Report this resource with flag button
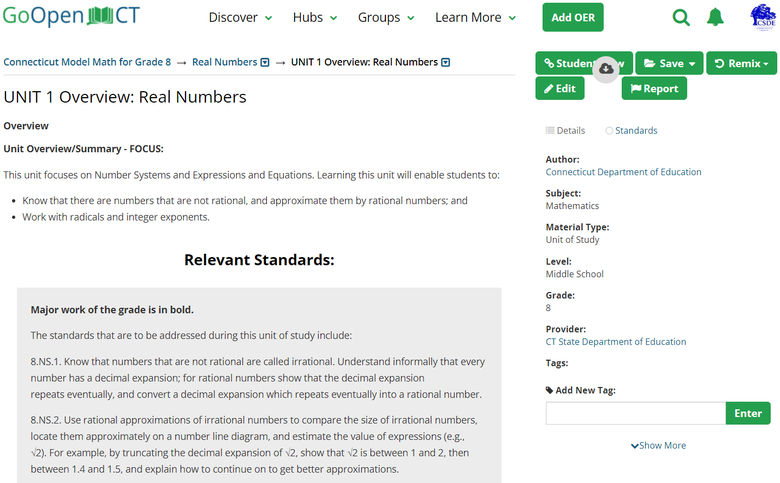 coord(653,88)
